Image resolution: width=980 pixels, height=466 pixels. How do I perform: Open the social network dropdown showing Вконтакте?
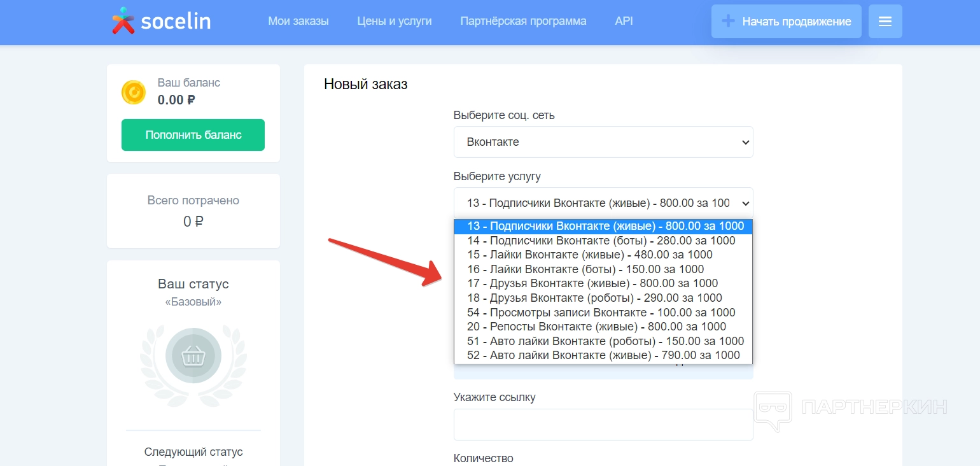pyautogui.click(x=603, y=142)
